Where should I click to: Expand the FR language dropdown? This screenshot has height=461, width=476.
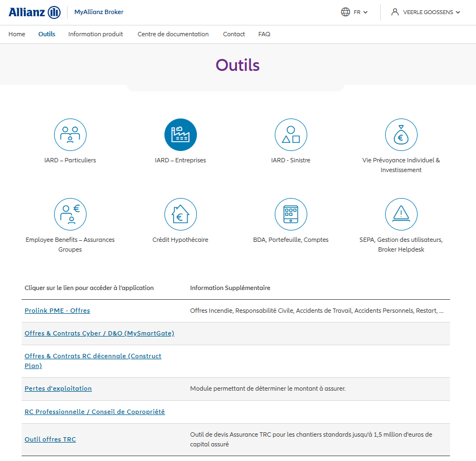coord(355,12)
